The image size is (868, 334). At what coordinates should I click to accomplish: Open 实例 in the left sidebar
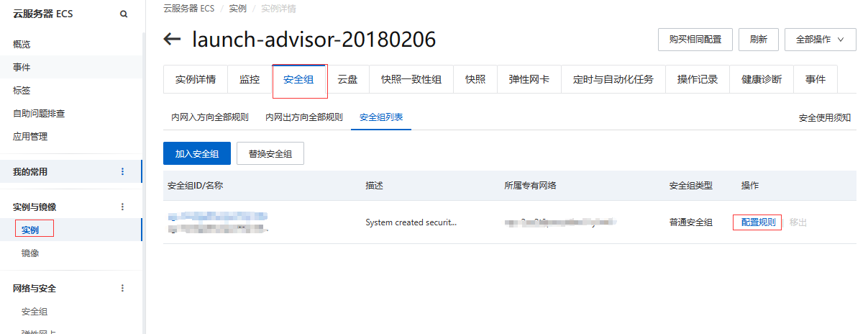click(x=30, y=230)
